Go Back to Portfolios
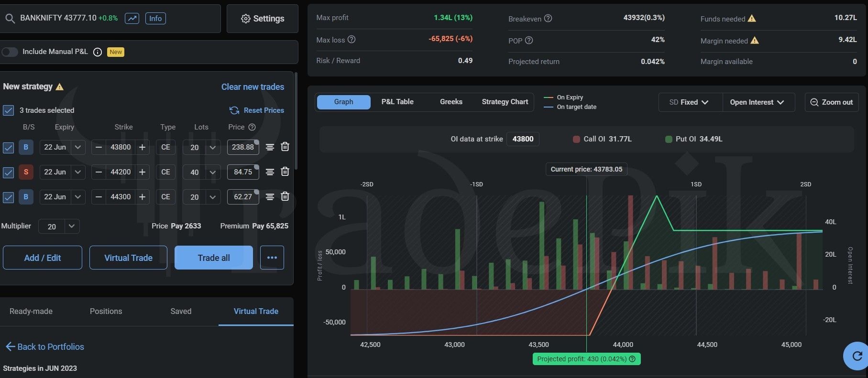This screenshot has width=868, height=378. click(x=45, y=347)
